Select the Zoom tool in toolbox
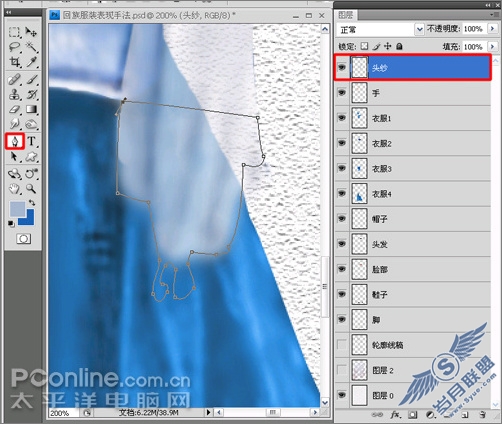The height and width of the screenshot is (424, 502). pyautogui.click(x=31, y=189)
